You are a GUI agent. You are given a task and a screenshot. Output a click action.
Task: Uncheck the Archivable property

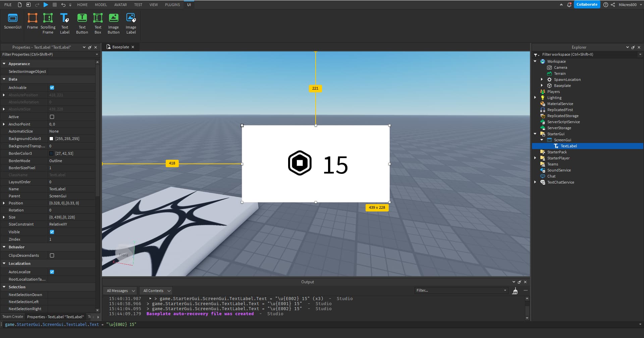(52, 88)
